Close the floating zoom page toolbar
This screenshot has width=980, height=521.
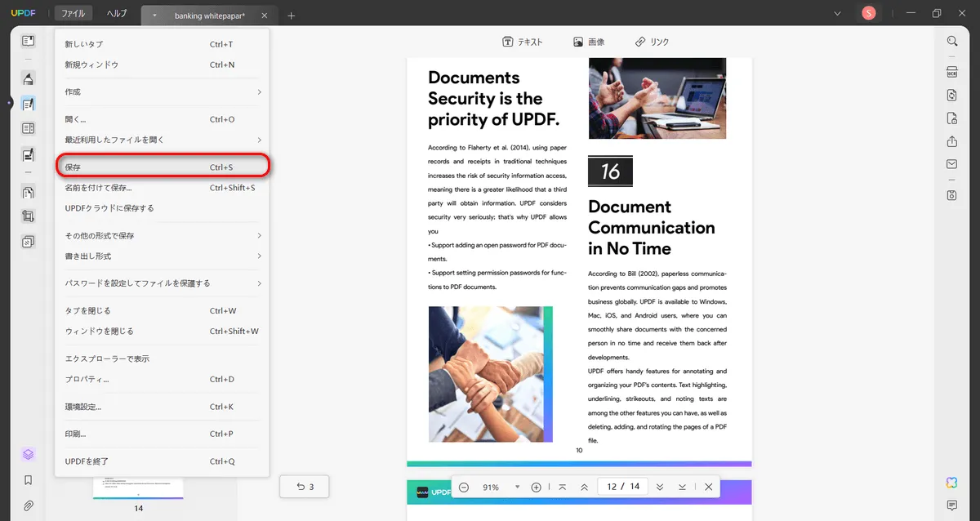coord(708,487)
